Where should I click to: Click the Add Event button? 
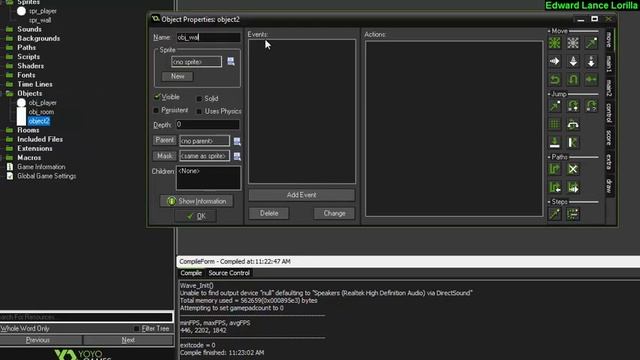[x=302, y=195]
